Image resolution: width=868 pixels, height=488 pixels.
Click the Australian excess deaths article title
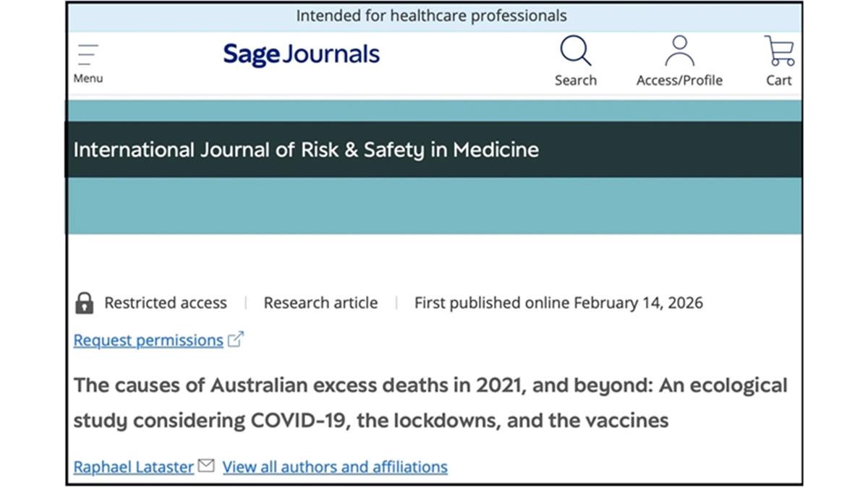click(430, 402)
